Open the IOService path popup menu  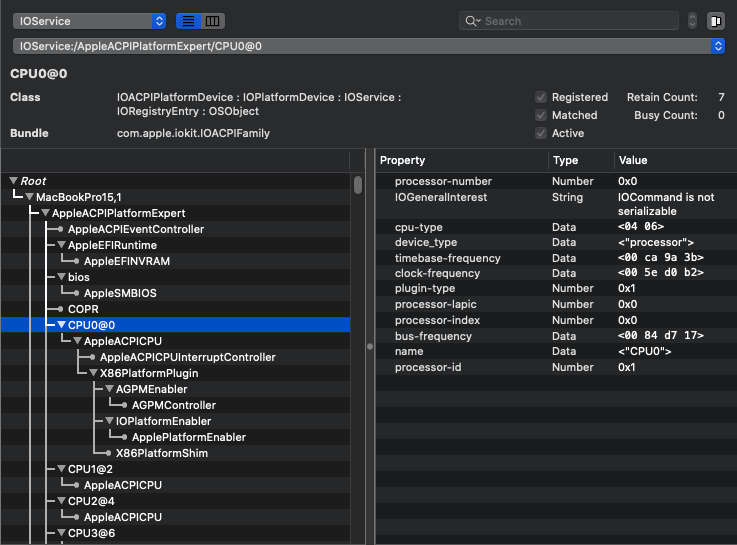click(x=368, y=46)
